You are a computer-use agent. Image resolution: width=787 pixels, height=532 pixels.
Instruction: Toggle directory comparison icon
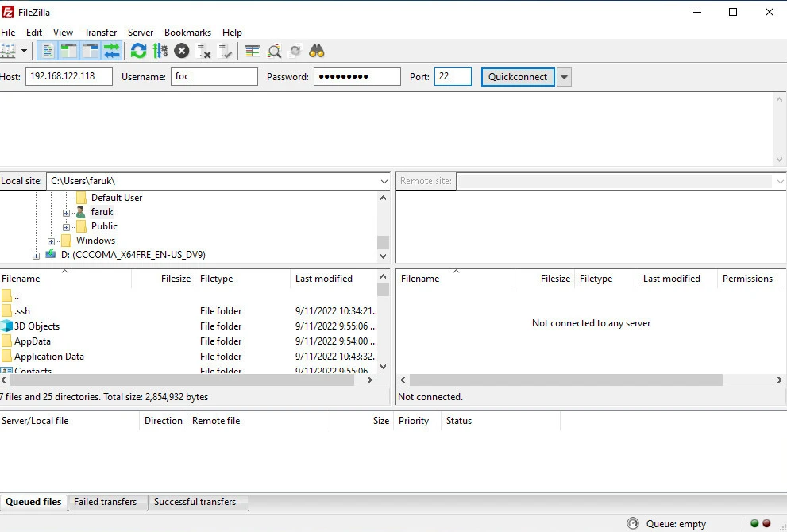click(274, 51)
